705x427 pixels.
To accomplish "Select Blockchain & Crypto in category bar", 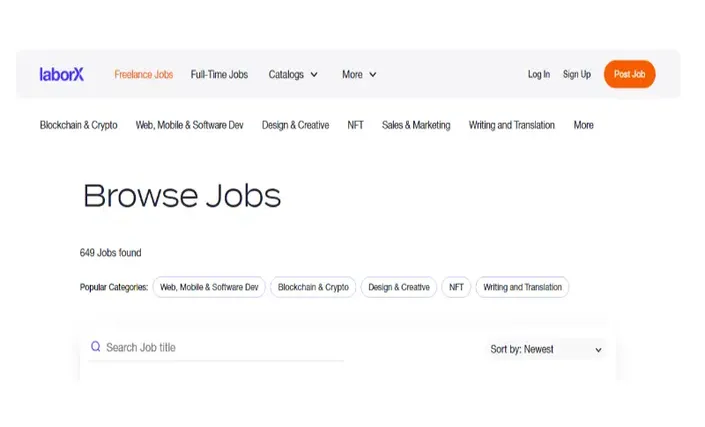I will (x=79, y=125).
